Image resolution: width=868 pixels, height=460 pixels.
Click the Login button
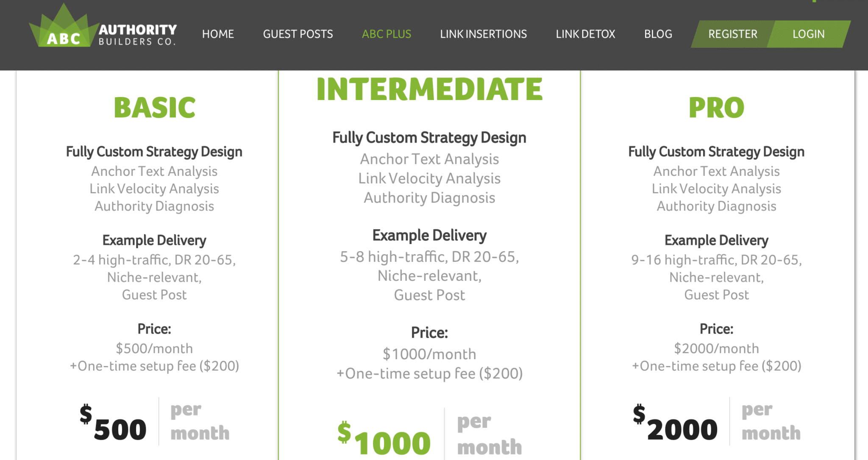809,34
